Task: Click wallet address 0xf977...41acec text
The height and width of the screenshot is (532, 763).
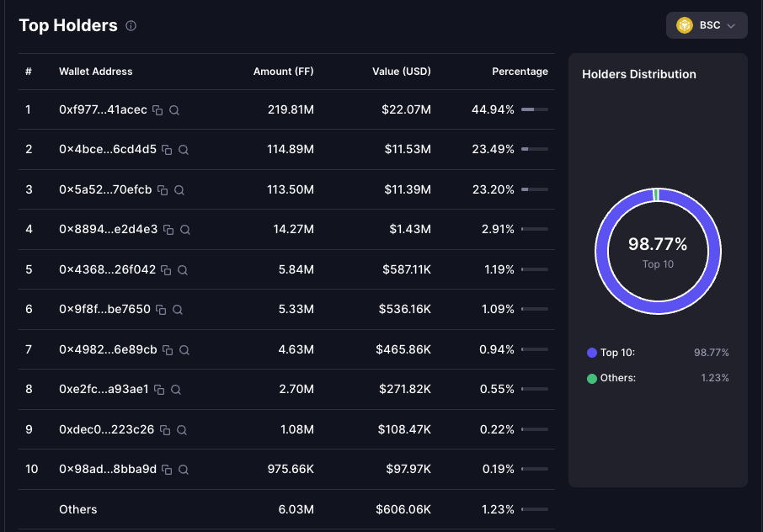Action: click(x=103, y=110)
